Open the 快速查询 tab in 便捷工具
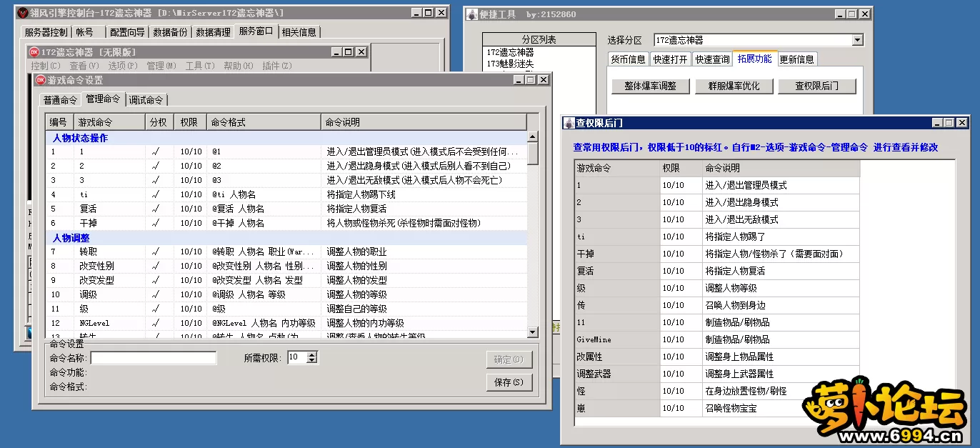Viewport: 980px width, 448px height. (713, 59)
